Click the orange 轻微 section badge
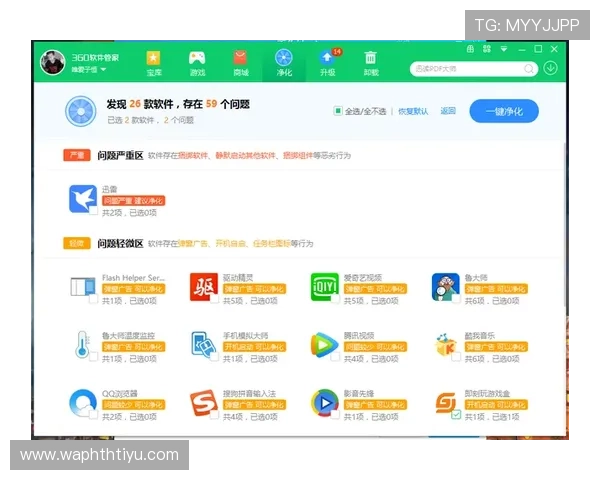Viewport: 600px width, 480px height. pyautogui.click(x=77, y=243)
